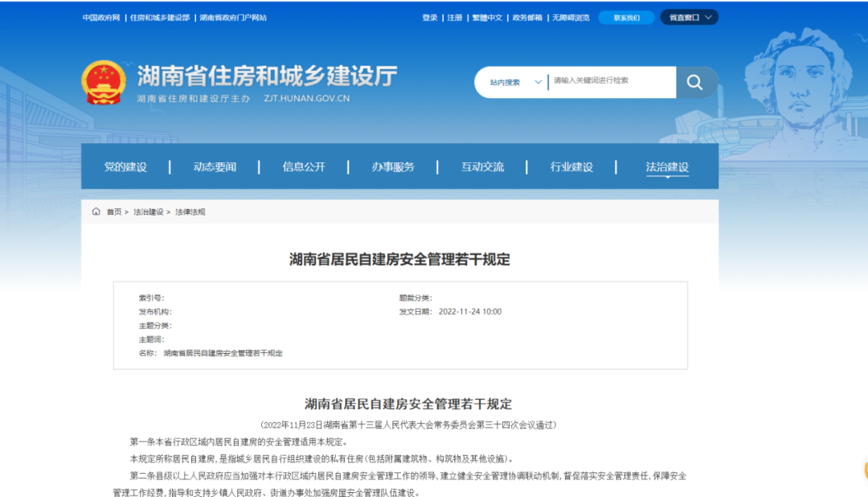The image size is (868, 497).
Task: Select the 法治建设 nav tab
Action: [x=667, y=167]
